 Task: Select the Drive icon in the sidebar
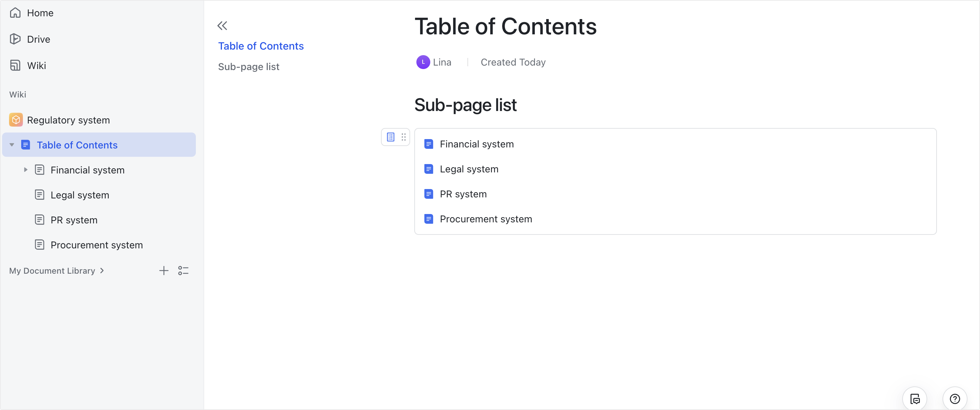pos(15,39)
